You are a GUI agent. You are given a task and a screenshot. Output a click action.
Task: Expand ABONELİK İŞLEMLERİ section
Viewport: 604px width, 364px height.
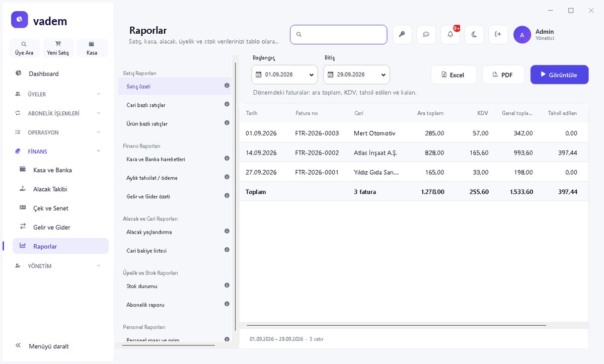(x=58, y=113)
